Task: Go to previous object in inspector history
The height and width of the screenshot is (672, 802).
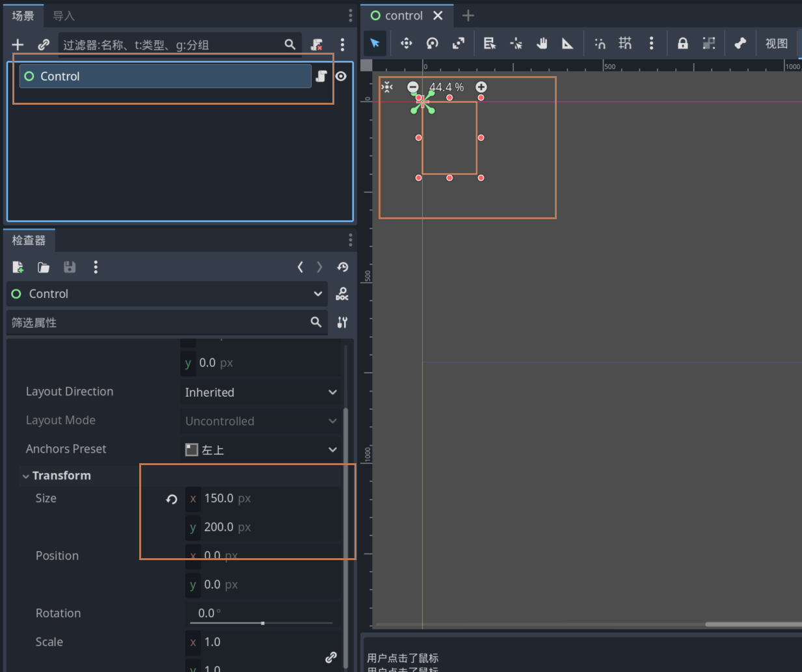Action: tap(300, 267)
